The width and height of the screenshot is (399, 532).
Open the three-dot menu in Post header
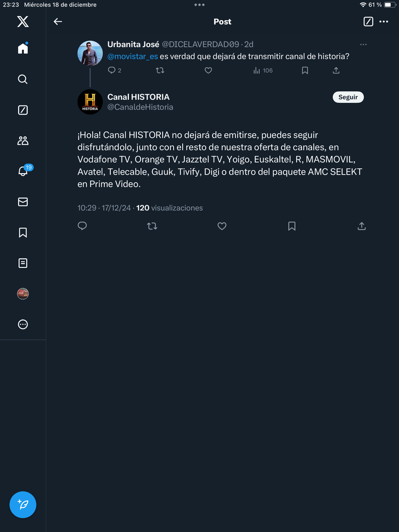[384, 22]
